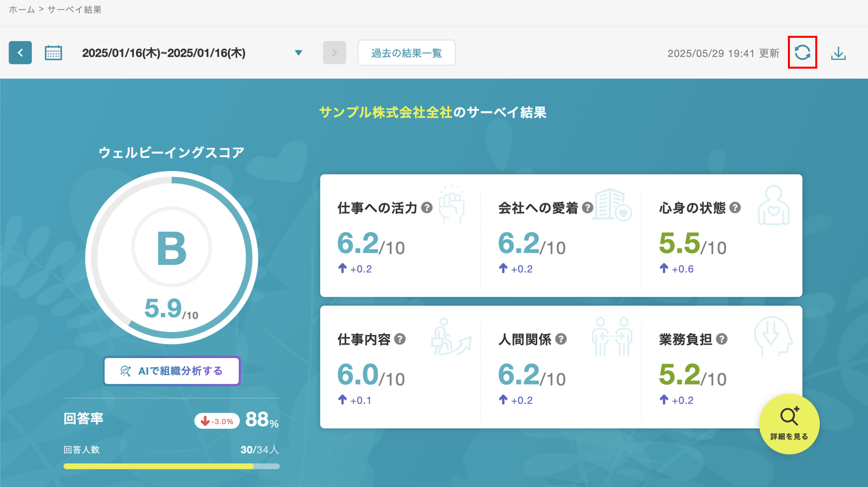Click help icon beside 仕事への活力
This screenshot has height=487, width=868.
pos(427,208)
